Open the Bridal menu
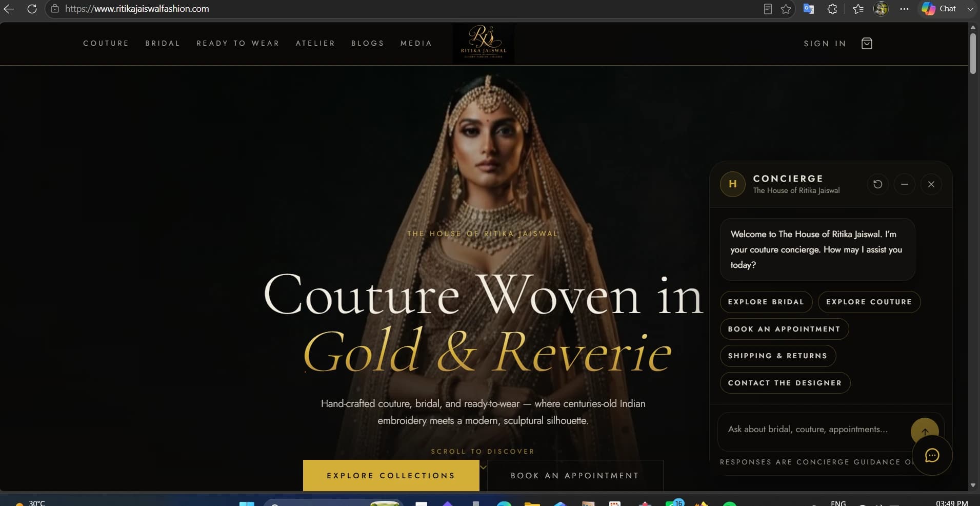980x506 pixels. (163, 43)
